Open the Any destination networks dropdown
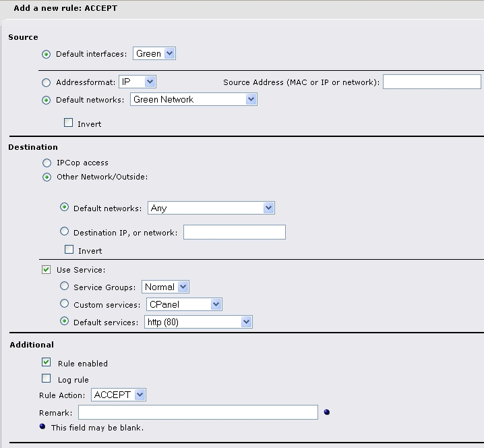This screenshot has width=484, height=448. coord(211,208)
